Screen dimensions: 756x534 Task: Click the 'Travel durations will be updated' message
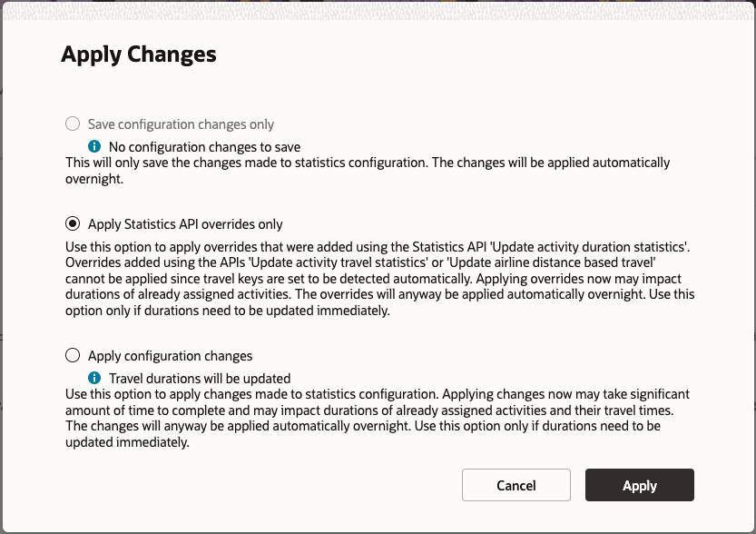[200, 378]
